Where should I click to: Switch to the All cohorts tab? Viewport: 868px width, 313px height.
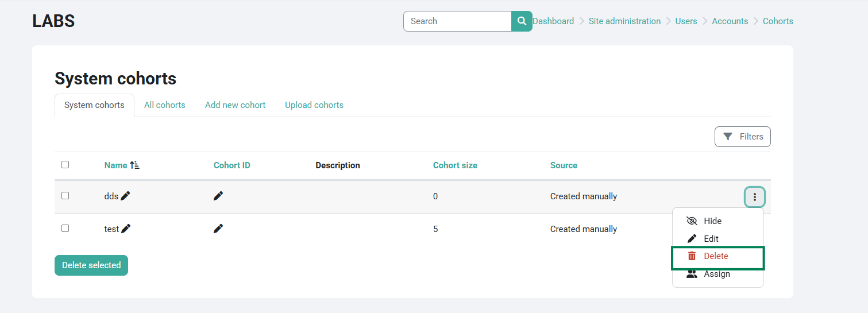click(x=165, y=105)
